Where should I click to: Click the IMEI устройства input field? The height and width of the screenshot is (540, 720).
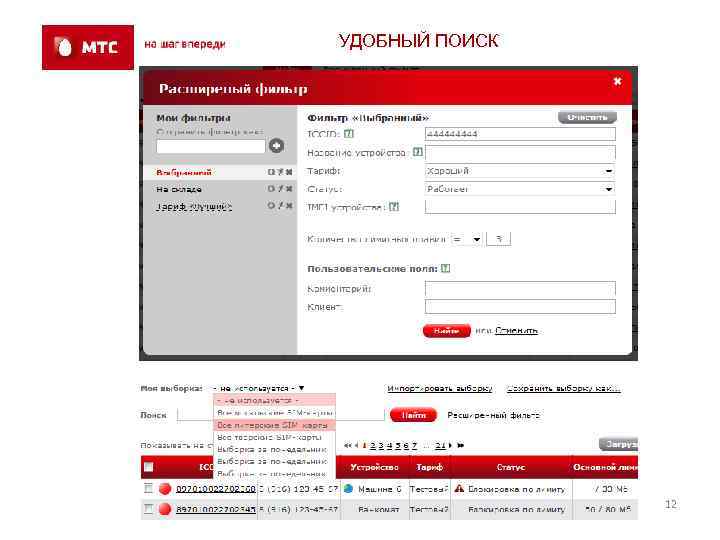(x=520, y=207)
